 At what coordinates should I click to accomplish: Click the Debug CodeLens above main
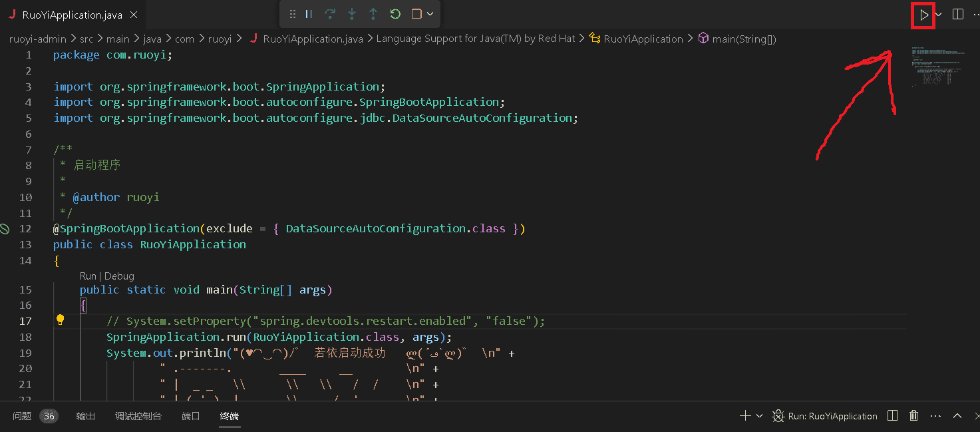coord(119,276)
